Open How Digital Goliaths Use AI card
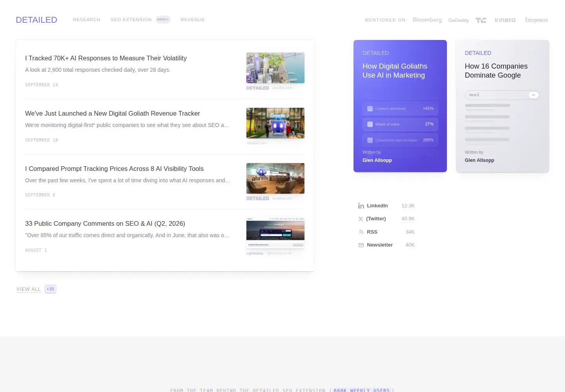The height and width of the screenshot is (392, 565). click(400, 106)
